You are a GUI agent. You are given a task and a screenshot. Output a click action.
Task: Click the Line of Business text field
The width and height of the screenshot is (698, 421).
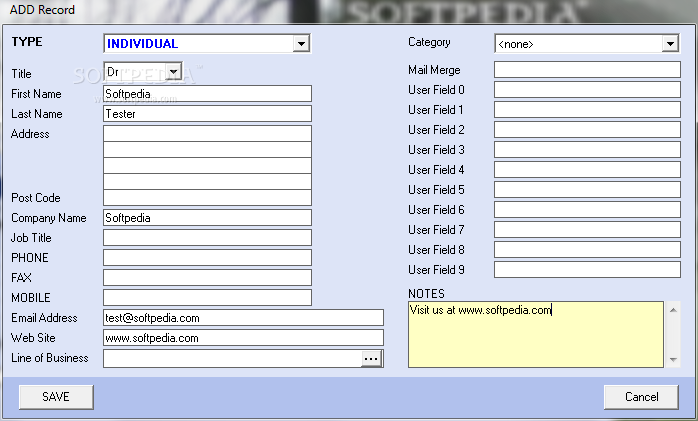click(232, 359)
